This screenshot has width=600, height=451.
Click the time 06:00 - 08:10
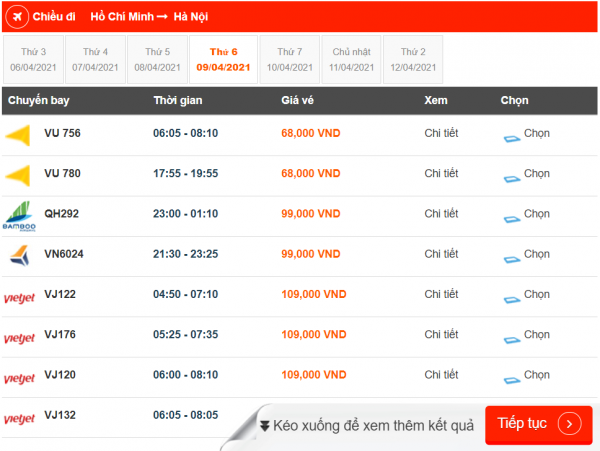coord(186,374)
